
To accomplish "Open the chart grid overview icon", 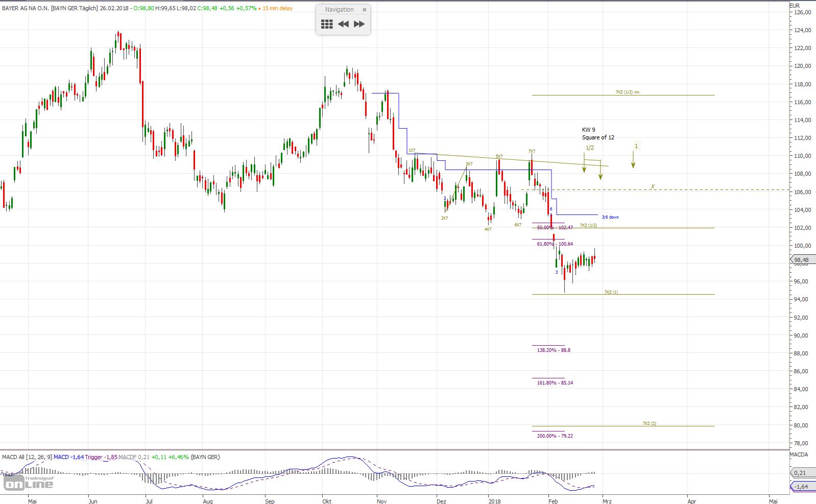I will pyautogui.click(x=327, y=24).
